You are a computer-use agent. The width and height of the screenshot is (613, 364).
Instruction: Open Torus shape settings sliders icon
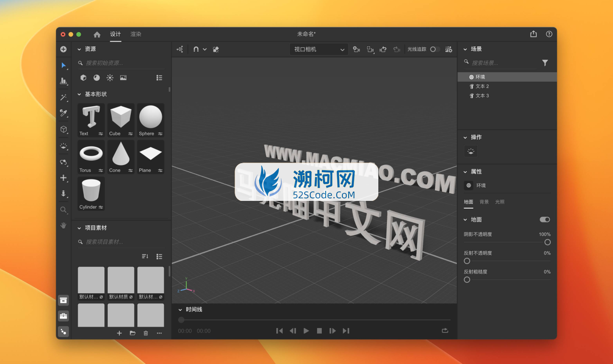(x=101, y=170)
